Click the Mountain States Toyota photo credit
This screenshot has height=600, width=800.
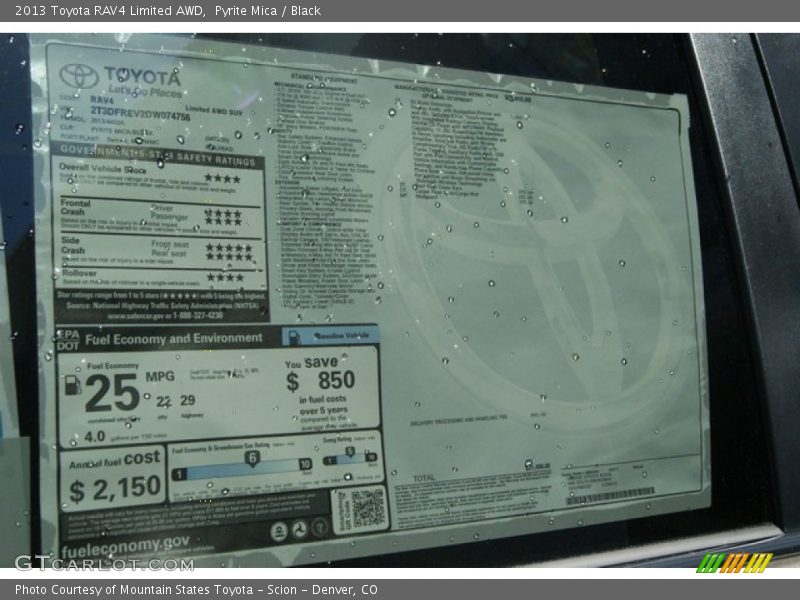click(196, 590)
